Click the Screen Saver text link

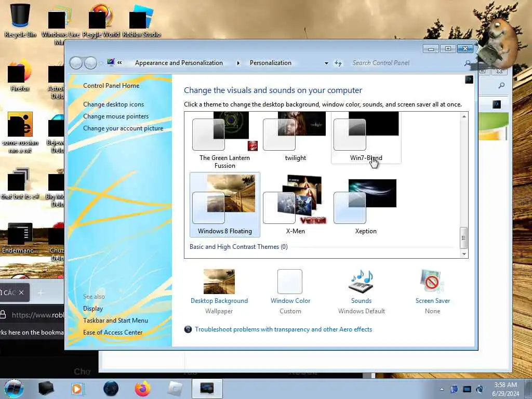(x=433, y=301)
